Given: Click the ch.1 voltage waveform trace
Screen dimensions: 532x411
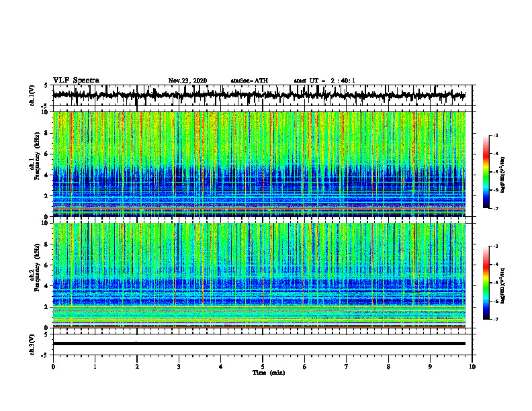Looking at the screenshot, I should [x=259, y=95].
